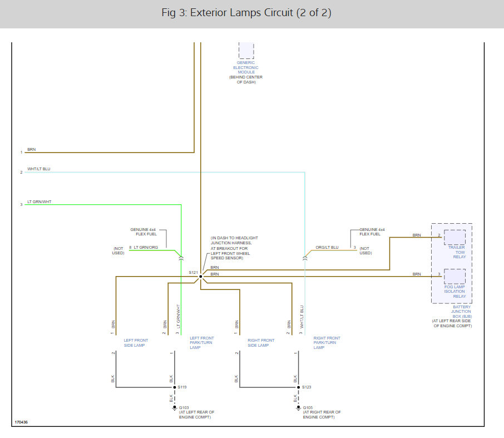504x438 pixels.
Task: Click the Battery Junction Box (BJB) label
Action: (461, 312)
